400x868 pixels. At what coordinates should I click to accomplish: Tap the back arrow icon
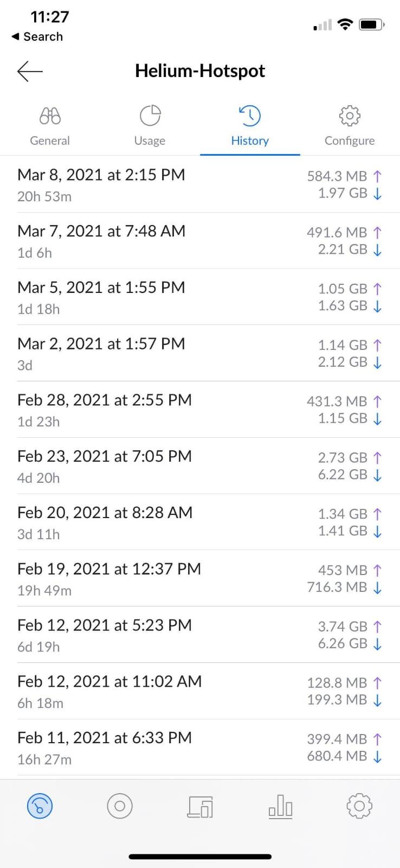30,71
